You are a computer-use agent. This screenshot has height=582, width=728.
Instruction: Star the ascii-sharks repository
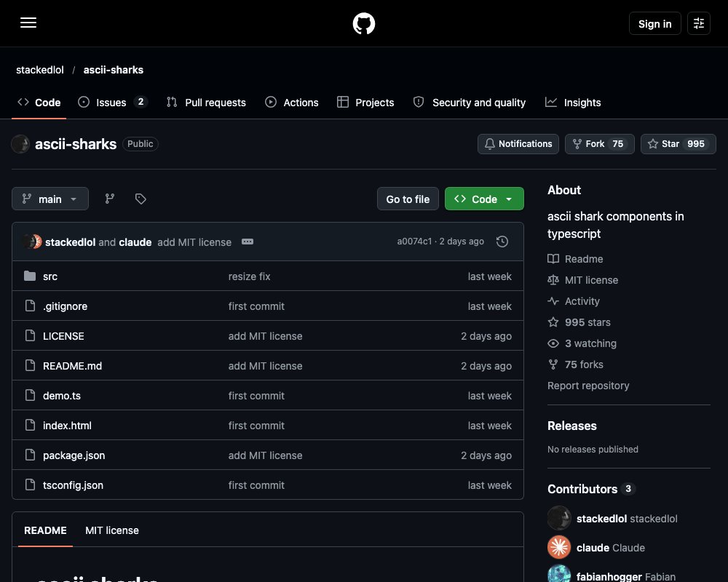click(678, 144)
